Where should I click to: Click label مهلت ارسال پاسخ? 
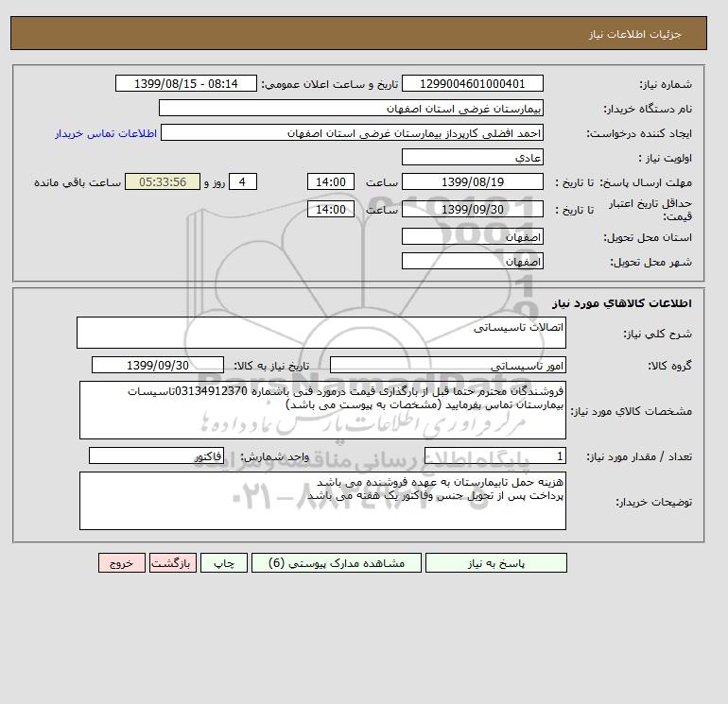click(x=646, y=182)
